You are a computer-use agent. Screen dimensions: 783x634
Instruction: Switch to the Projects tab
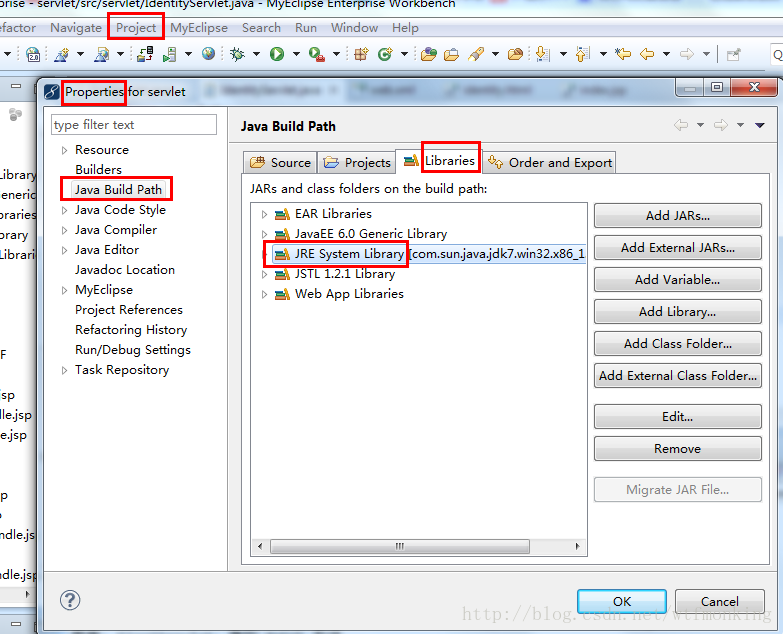pos(357,163)
